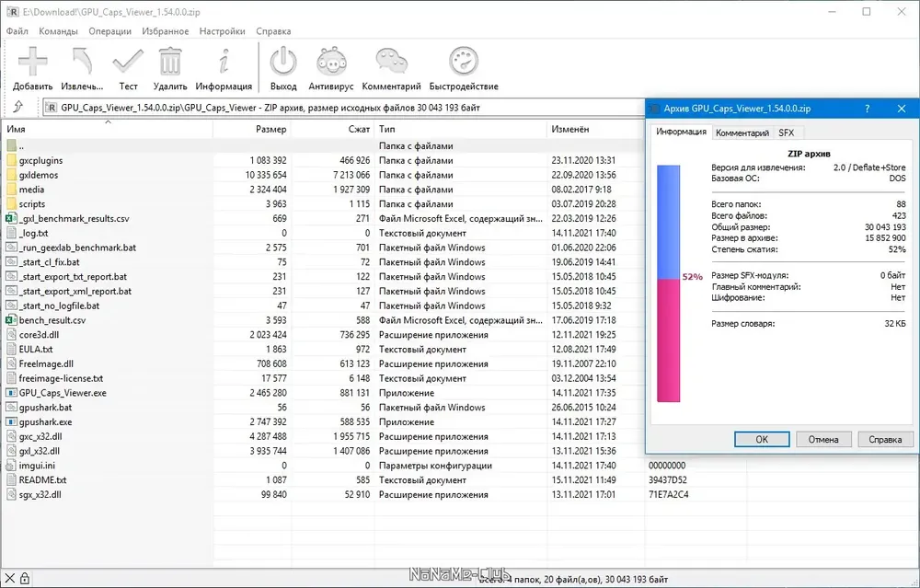This screenshot has height=588, width=920.
Task: Click the Справка button in dialog
Action: pos(885,439)
